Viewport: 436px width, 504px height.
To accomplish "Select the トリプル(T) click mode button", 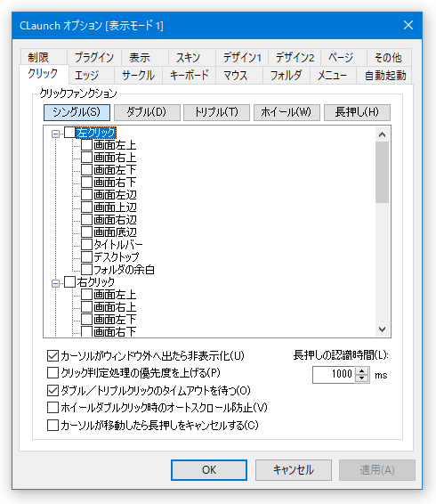I will click(216, 112).
